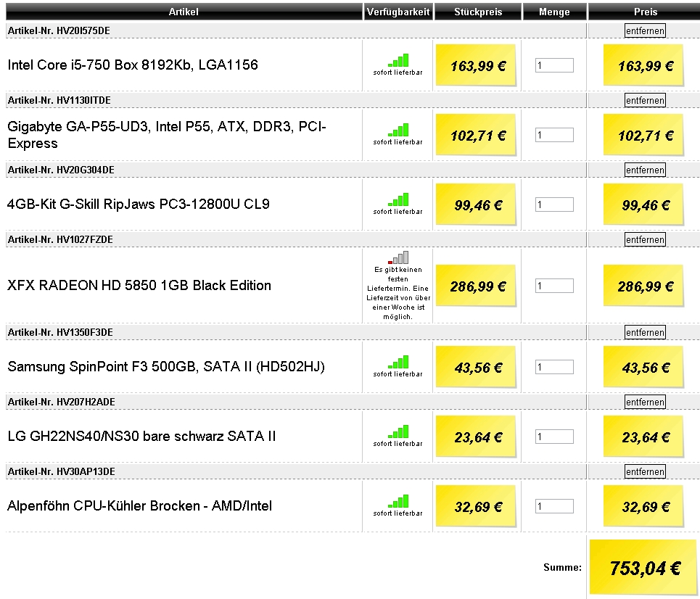Click quantity box for LG GH22NS40
The height and width of the screenshot is (599, 700).
[554, 437]
